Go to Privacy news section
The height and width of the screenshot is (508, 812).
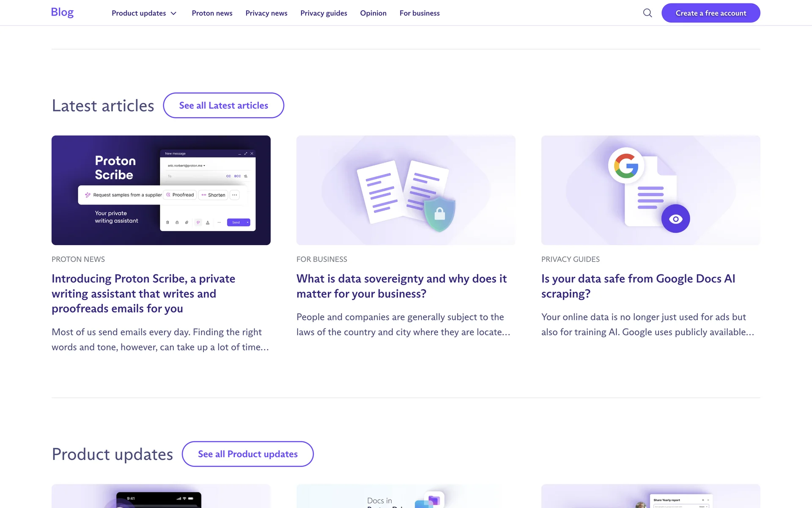(x=266, y=13)
